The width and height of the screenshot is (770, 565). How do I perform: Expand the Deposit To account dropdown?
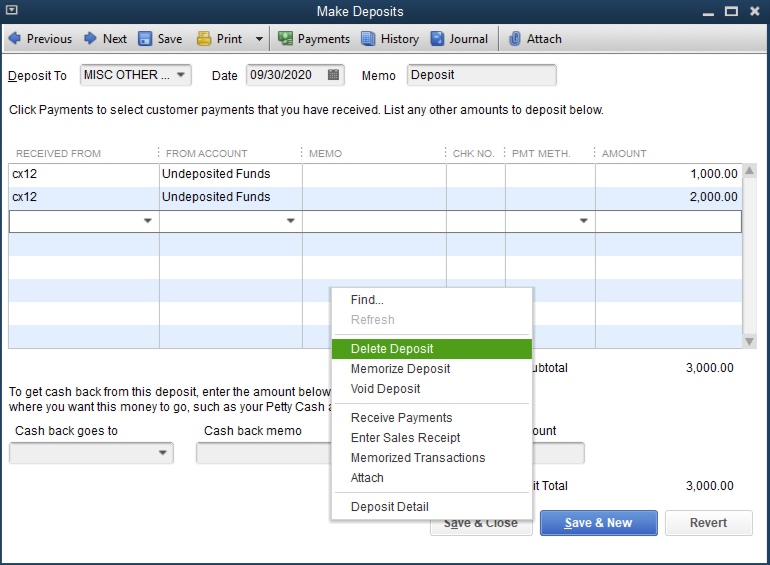181,75
